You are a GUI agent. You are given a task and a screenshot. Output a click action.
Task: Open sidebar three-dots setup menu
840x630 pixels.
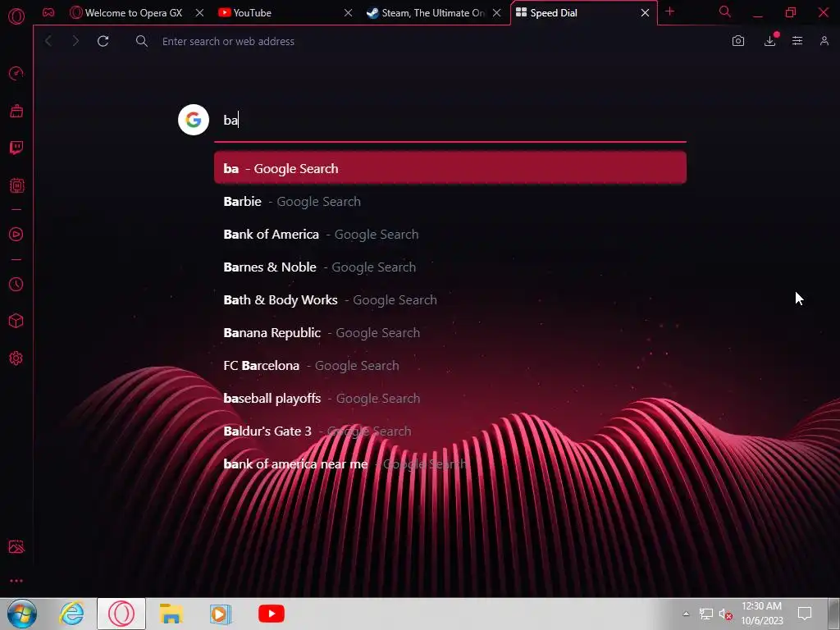16,581
